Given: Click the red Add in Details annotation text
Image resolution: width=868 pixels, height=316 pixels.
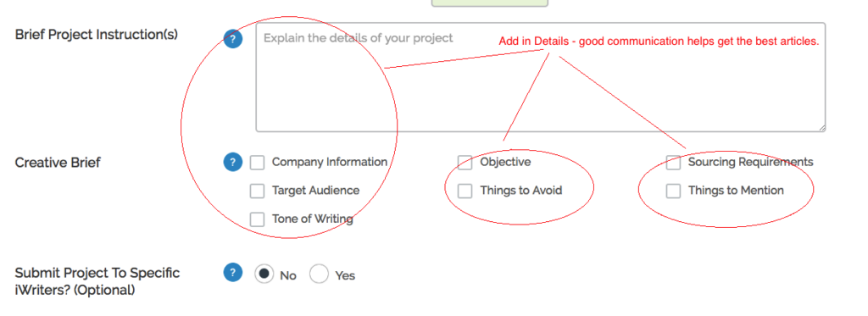Looking at the screenshot, I should [x=659, y=41].
